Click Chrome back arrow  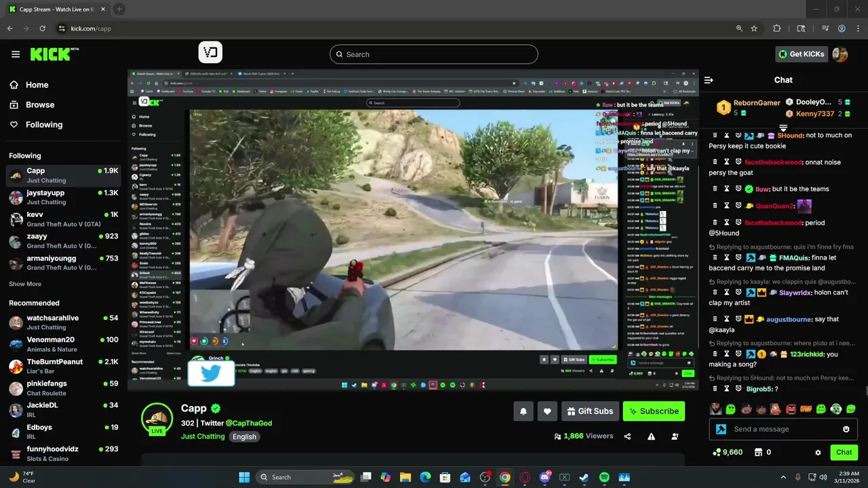click(x=10, y=28)
